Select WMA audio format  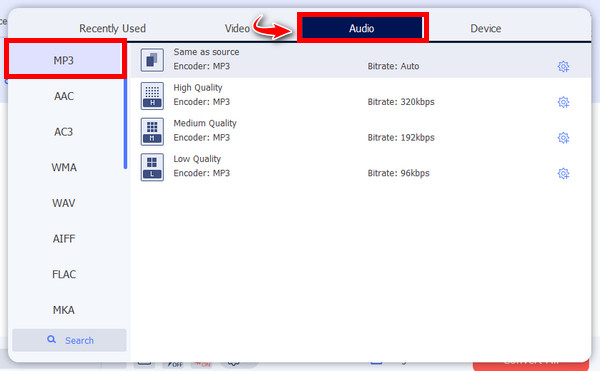(64, 167)
